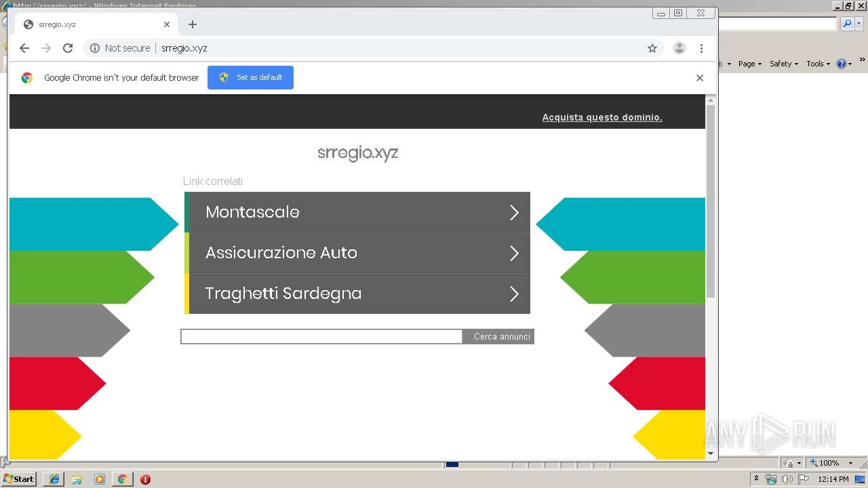The width and height of the screenshot is (868, 488).
Task: Click the chevron arrow on Assicurazione Auto row
Action: click(x=514, y=253)
